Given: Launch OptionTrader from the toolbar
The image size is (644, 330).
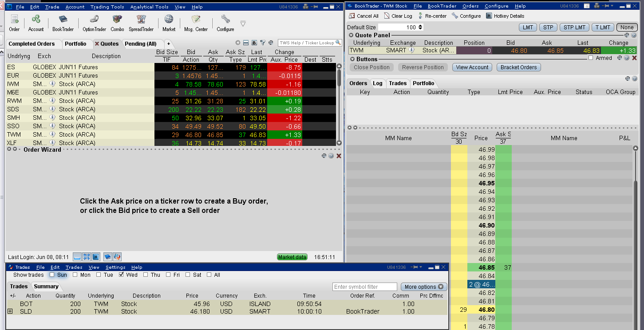Looking at the screenshot, I should coord(94,23).
